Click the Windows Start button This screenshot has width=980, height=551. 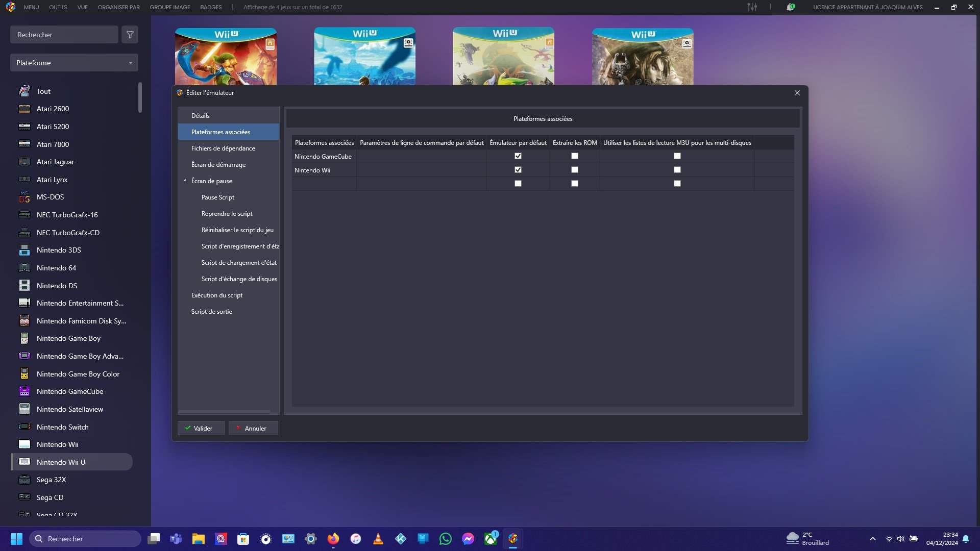(16, 539)
